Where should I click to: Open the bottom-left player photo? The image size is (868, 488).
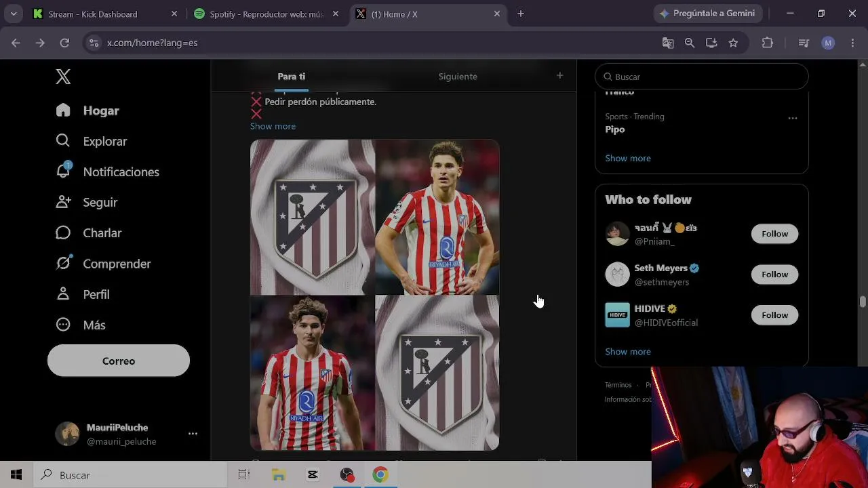(x=312, y=373)
